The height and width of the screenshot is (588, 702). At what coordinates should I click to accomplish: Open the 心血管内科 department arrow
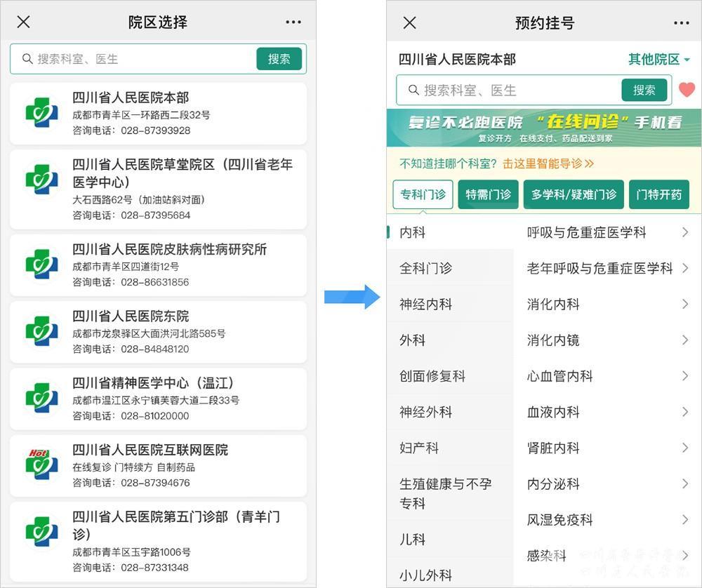click(x=685, y=376)
